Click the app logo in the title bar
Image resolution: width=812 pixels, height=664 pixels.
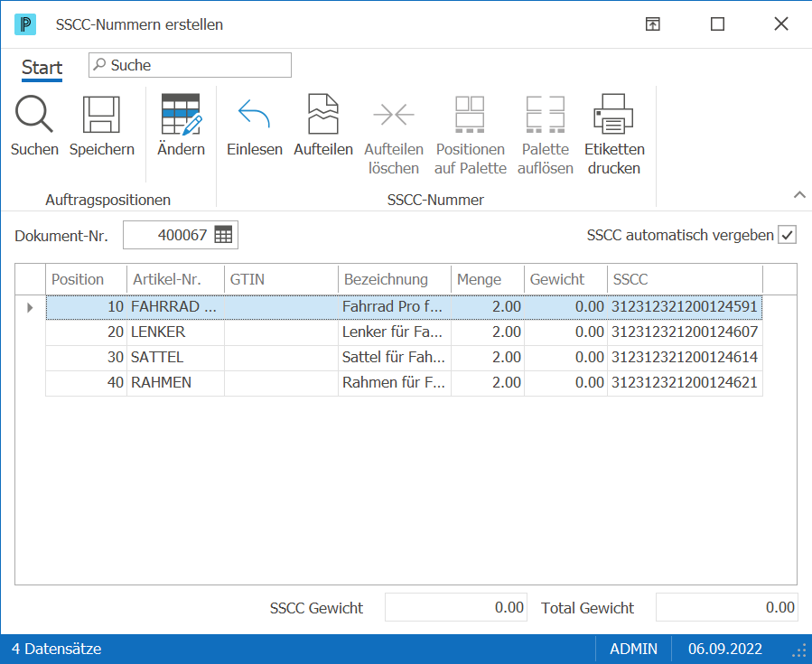pos(25,24)
